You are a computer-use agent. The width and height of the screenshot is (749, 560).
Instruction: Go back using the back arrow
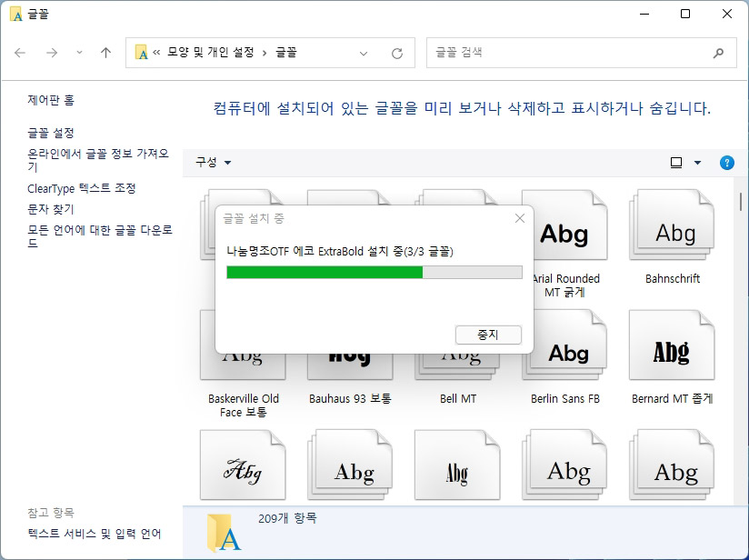click(x=20, y=53)
